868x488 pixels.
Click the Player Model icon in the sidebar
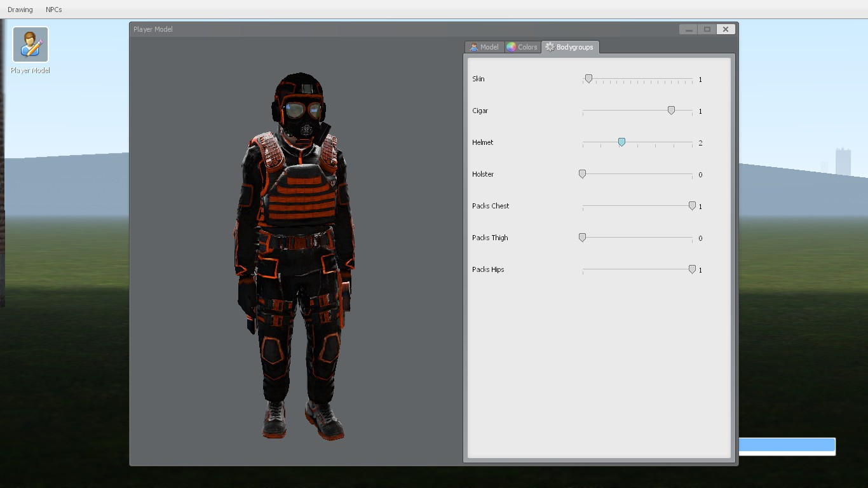coord(30,45)
